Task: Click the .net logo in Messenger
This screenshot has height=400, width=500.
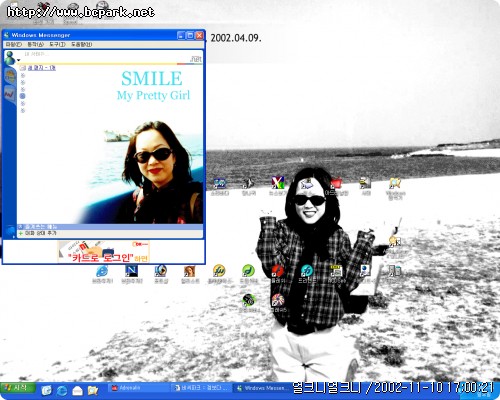Action: [x=196, y=59]
